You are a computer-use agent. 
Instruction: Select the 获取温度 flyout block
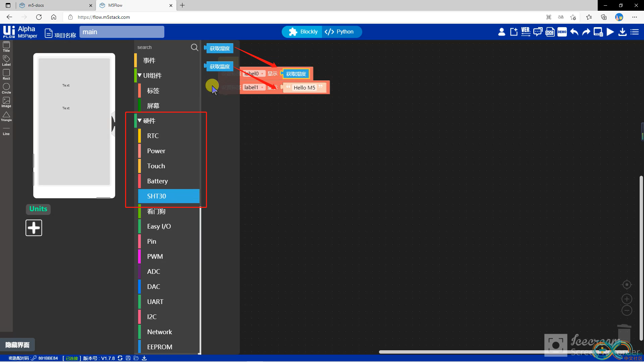click(x=219, y=66)
